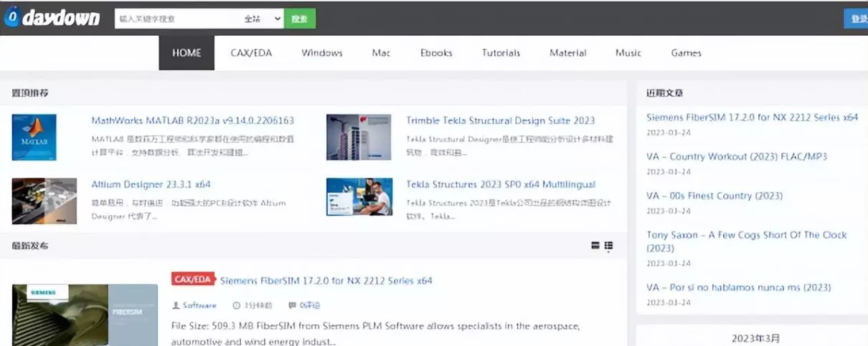Click the File Size 509.3 MB excerpt text

375,333
